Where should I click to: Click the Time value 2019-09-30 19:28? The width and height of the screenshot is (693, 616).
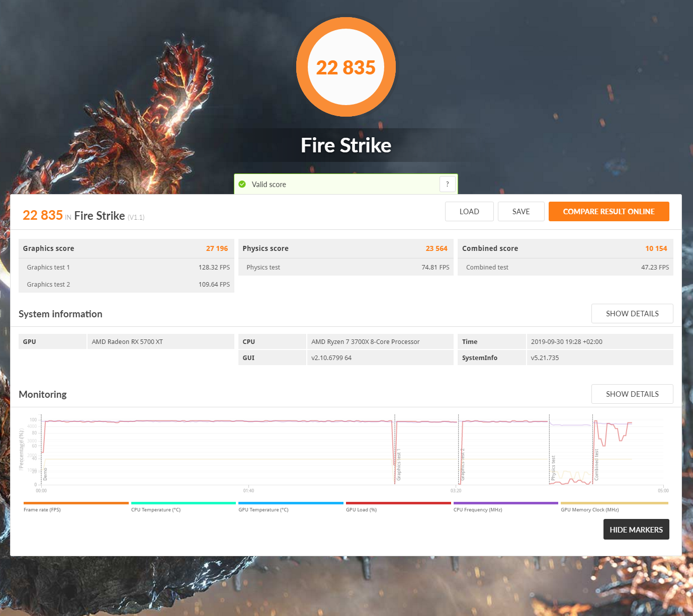(567, 341)
